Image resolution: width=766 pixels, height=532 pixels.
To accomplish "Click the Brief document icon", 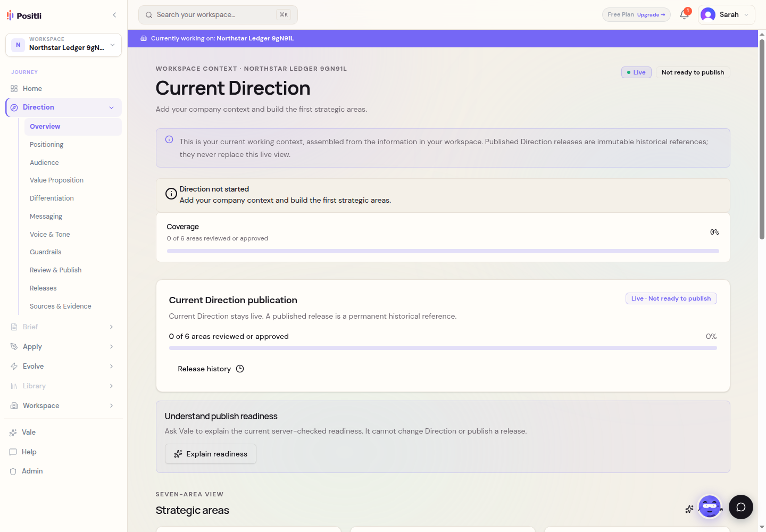I will [14, 327].
